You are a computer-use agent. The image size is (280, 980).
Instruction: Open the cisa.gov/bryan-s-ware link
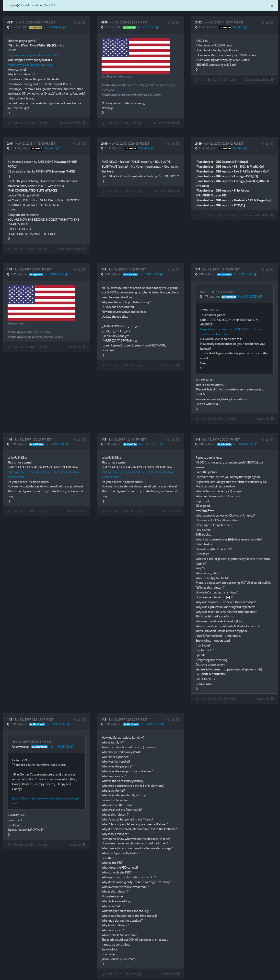pyautogui.click(x=31, y=65)
